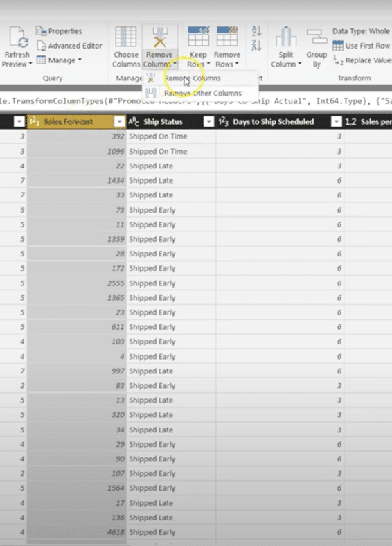Image resolution: width=392 pixels, height=546 pixels.
Task: Select the Ship Status column header
Action: pos(163,121)
